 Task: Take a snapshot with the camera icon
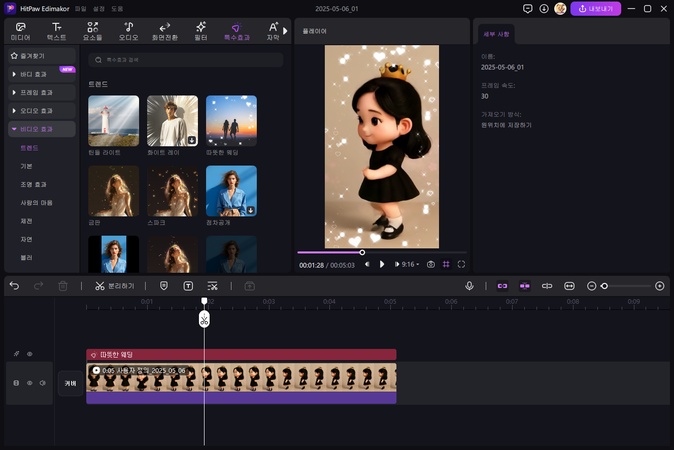(x=431, y=264)
